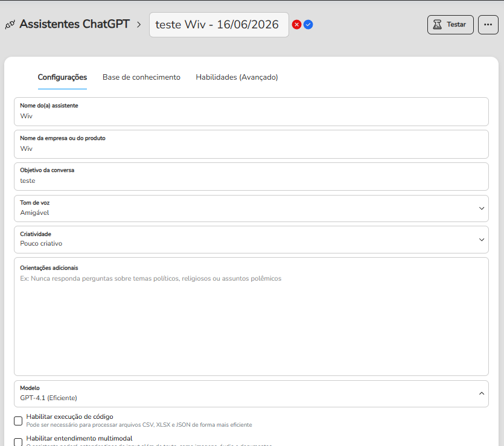The image size is (504, 446).
Task: Confirm title with blue checkmark icon
Action: (x=308, y=24)
